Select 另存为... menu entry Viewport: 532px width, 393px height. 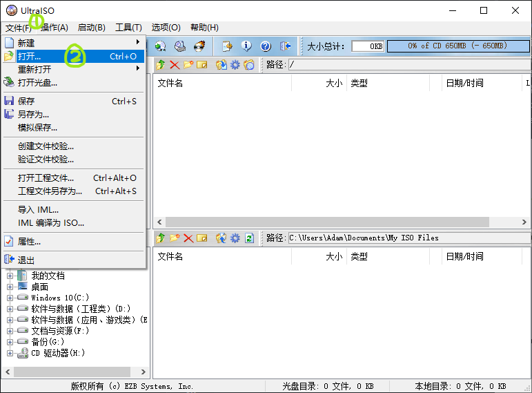[33, 115]
